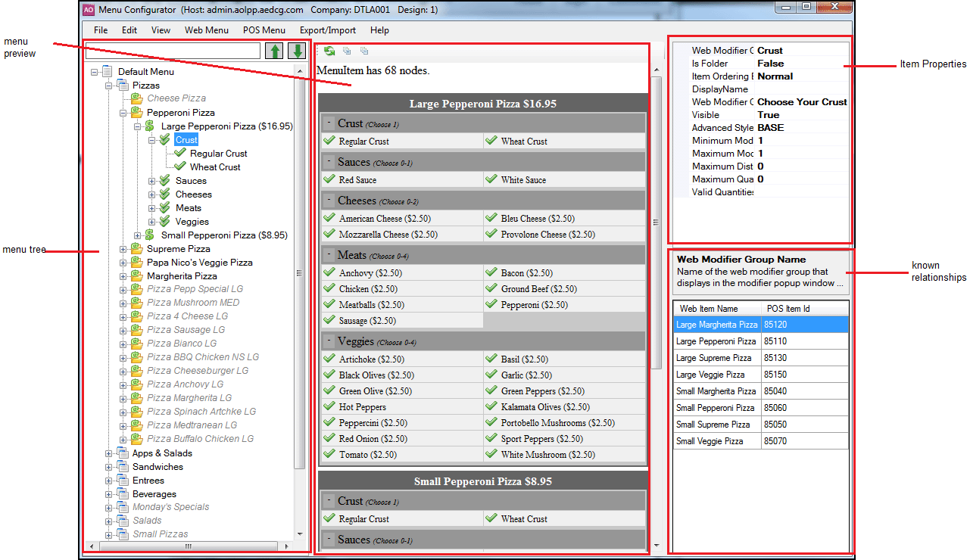This screenshot has width=970, height=560.
Task: Click the green down arrow button
Action: tap(297, 51)
